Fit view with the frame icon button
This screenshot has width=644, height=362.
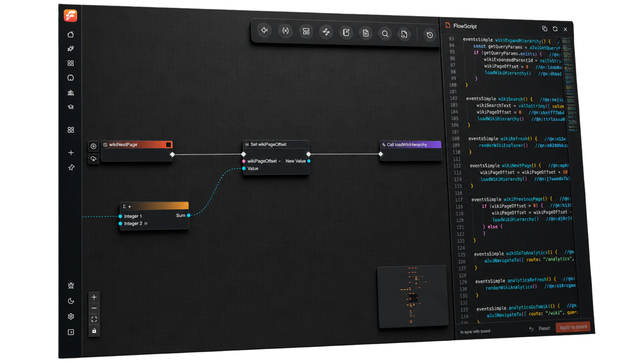[x=94, y=319]
